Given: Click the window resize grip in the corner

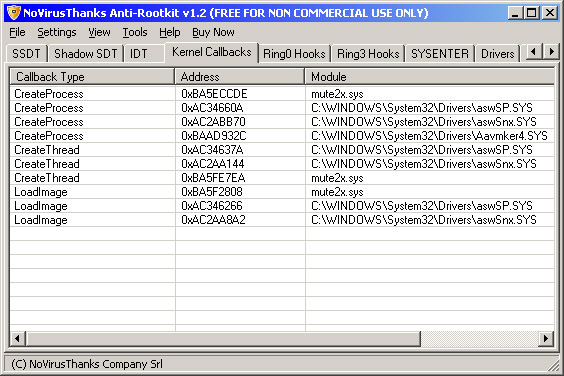Looking at the screenshot, I should point(553,366).
